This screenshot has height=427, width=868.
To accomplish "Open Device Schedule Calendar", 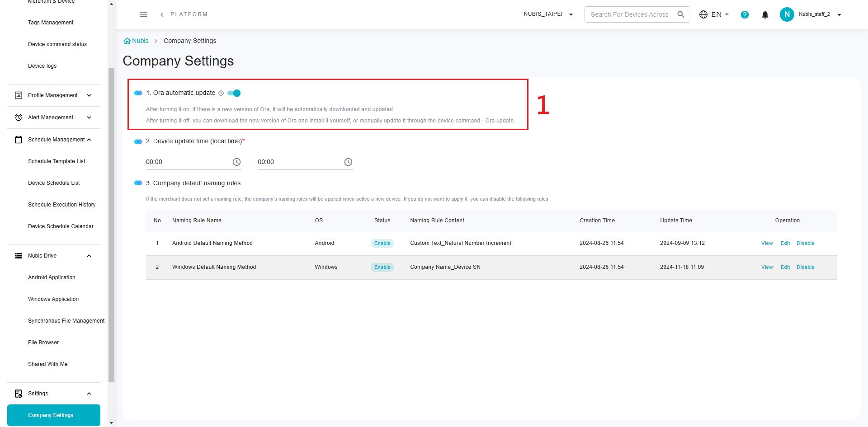I will (61, 226).
